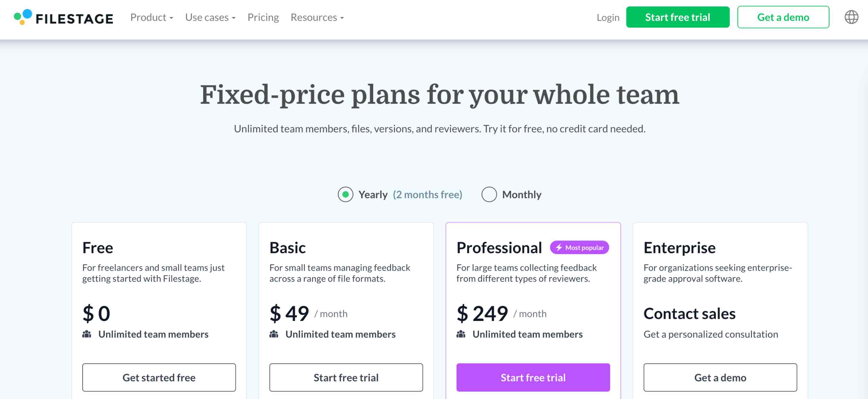Image resolution: width=868 pixels, height=399 pixels.
Task: Click the green Start free trial button
Action: 678,17
